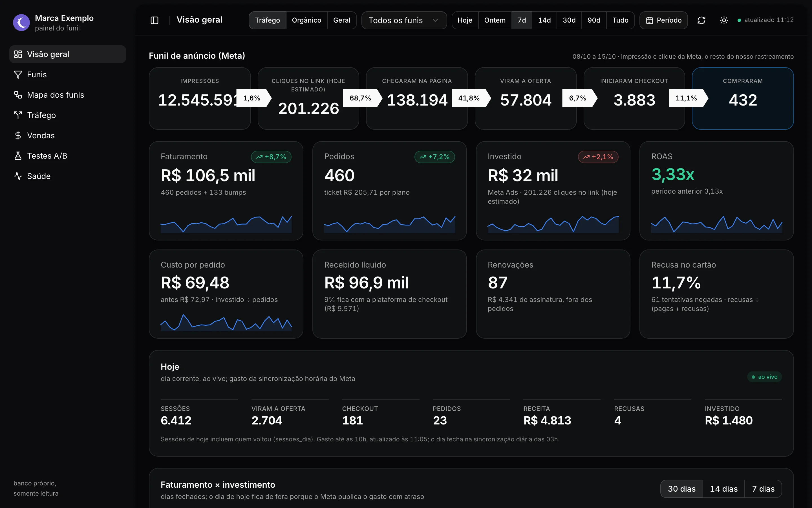The height and width of the screenshot is (508, 812).
Task: Click the Pedidos +7,2% trend badge
Action: tap(434, 157)
